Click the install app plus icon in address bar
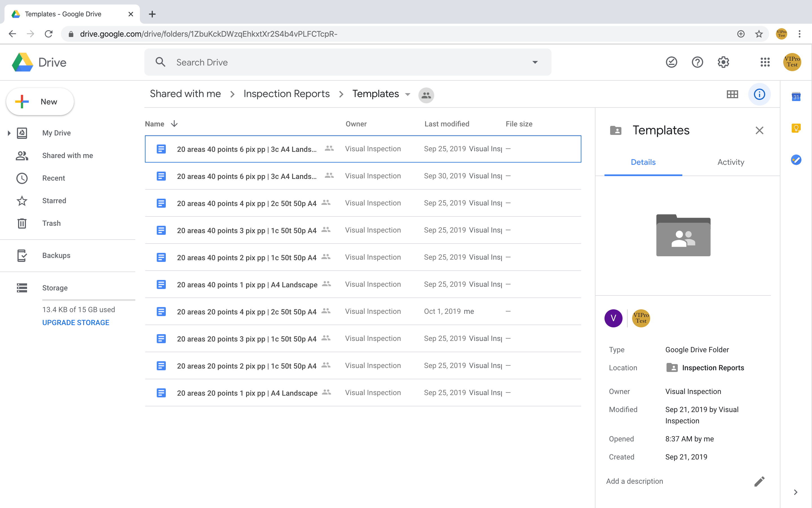Screen dimensions: 812x508 741,34
